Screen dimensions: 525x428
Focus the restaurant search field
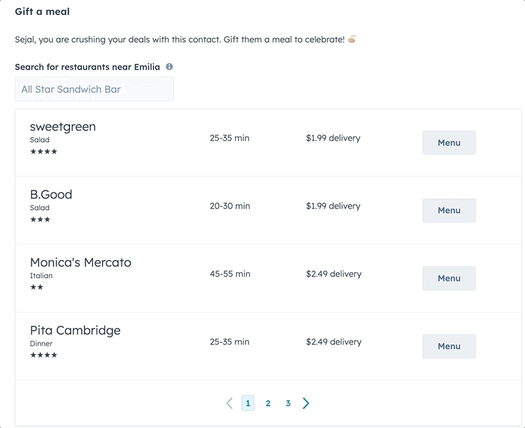(94, 89)
